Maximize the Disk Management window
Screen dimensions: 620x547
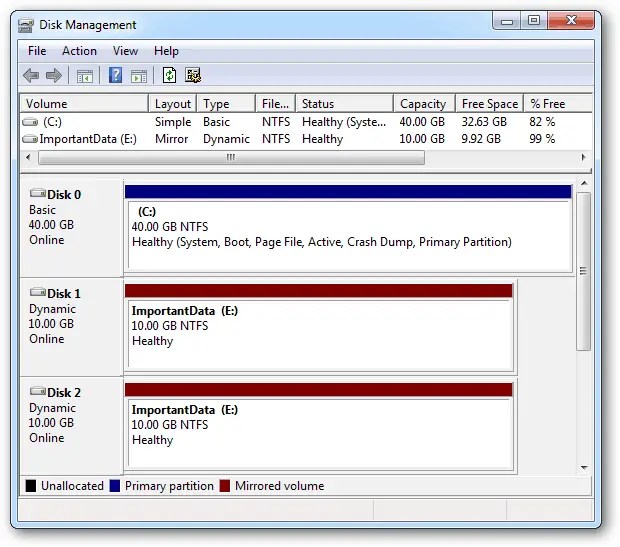tap(534, 21)
